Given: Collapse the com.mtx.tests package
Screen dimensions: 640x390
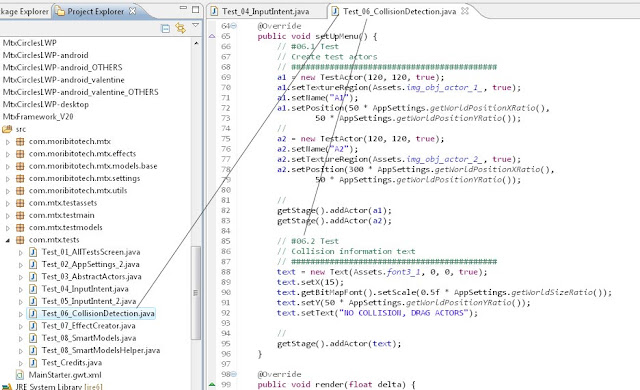Looking at the screenshot, I should click(8, 240).
